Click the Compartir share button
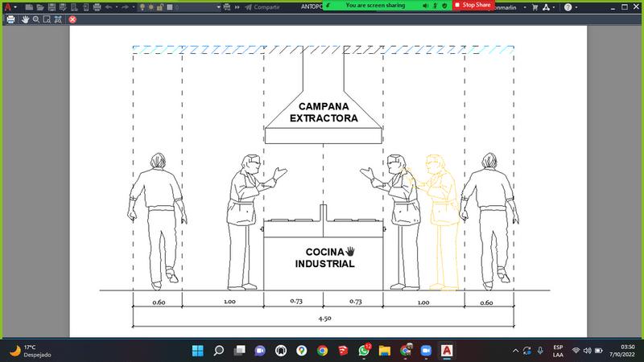This screenshot has height=362, width=644. tap(262, 7)
